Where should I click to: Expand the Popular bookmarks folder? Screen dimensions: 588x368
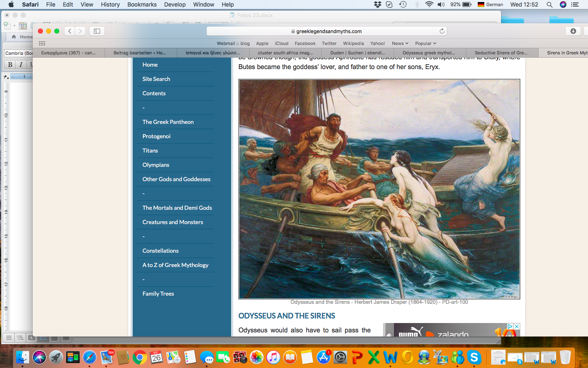(x=426, y=43)
